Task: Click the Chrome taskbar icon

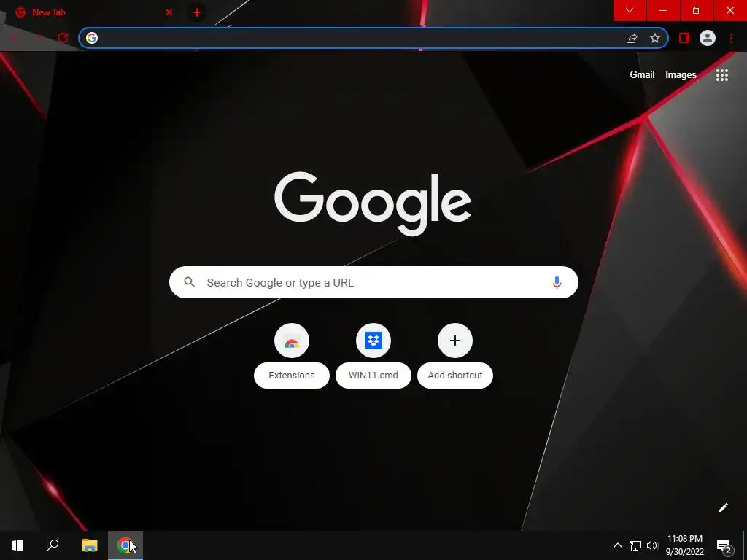Action: tap(125, 545)
